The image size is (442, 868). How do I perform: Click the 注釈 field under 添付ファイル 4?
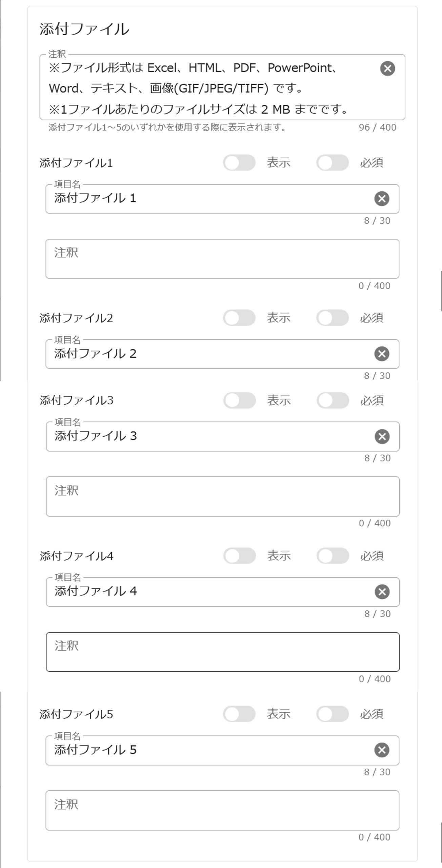tap(223, 652)
